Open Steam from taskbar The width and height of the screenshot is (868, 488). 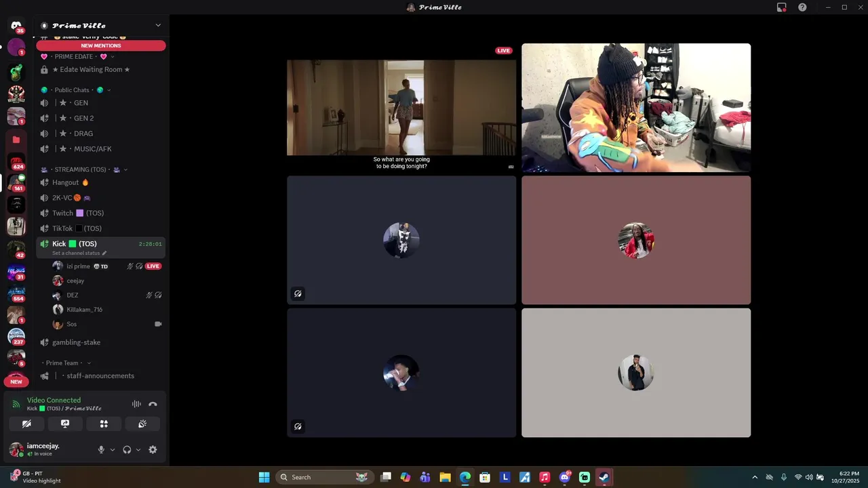pyautogui.click(x=604, y=477)
